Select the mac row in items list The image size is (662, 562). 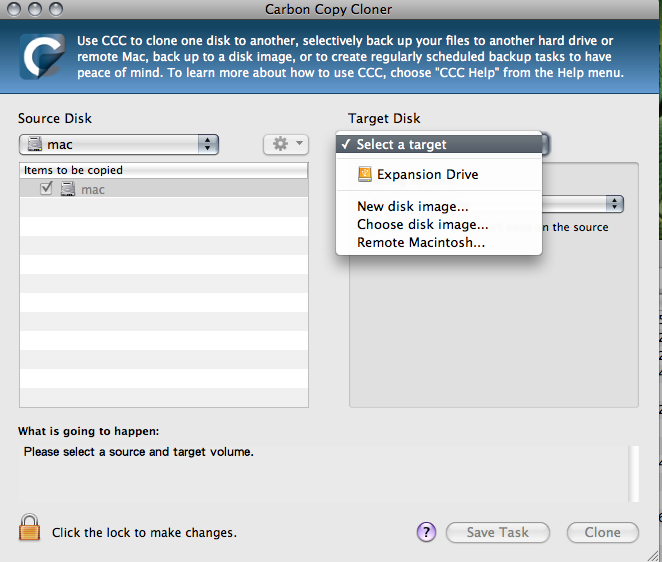164,189
